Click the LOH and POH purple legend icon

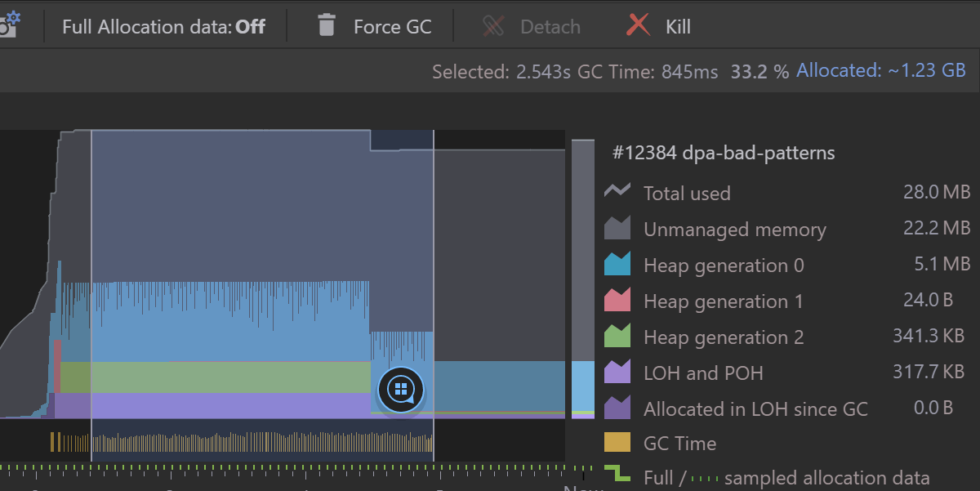point(617,372)
